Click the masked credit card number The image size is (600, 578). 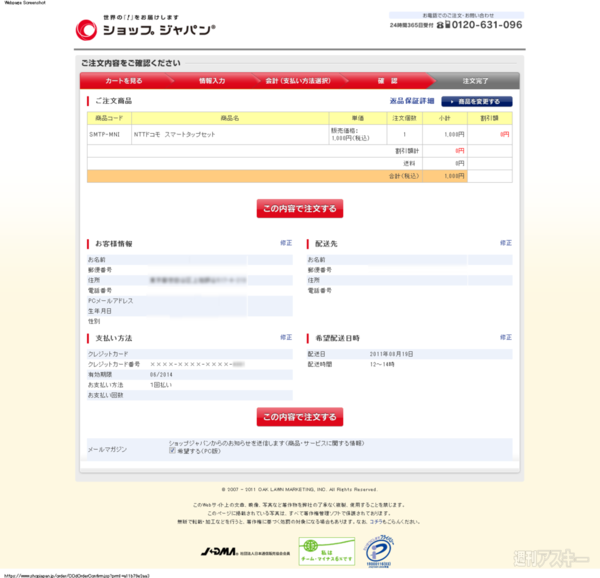[197, 364]
